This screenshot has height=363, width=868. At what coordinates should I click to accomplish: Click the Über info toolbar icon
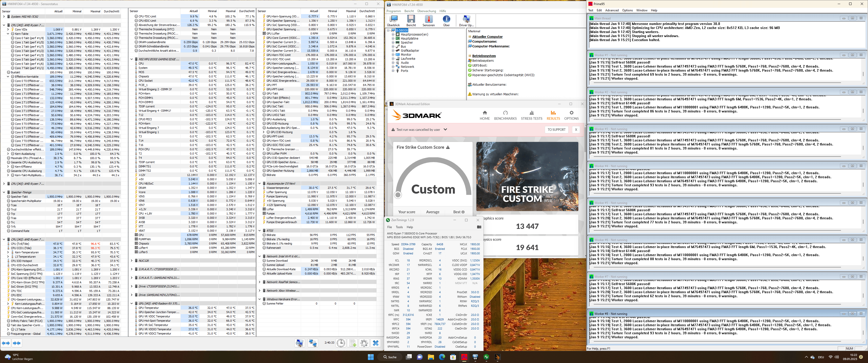[446, 20]
